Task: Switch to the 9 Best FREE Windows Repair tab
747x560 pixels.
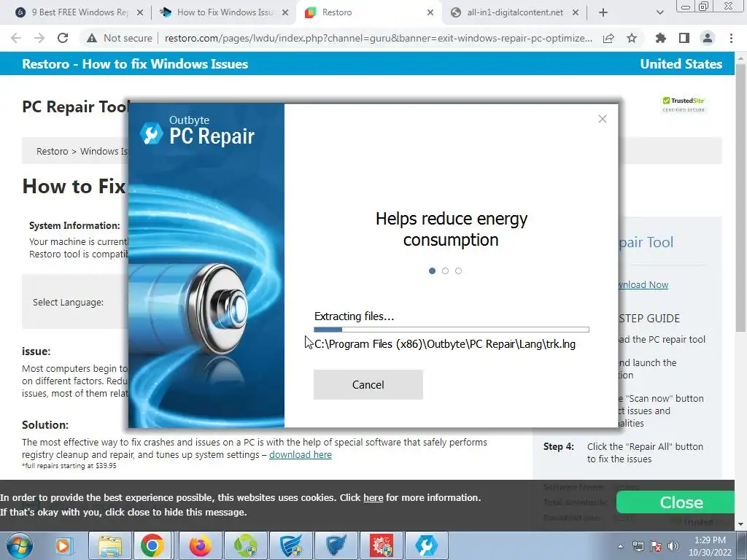Action: pos(80,12)
